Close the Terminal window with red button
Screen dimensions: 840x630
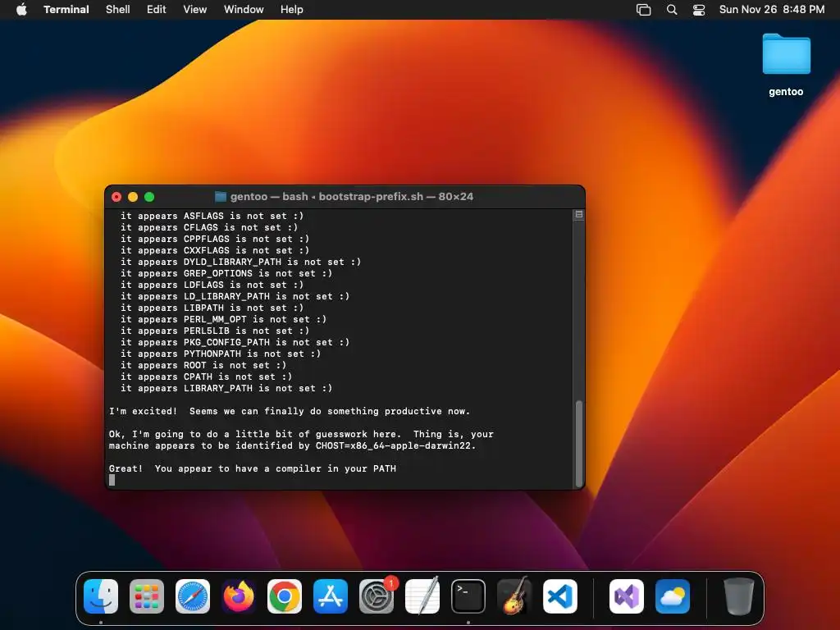pyautogui.click(x=116, y=197)
